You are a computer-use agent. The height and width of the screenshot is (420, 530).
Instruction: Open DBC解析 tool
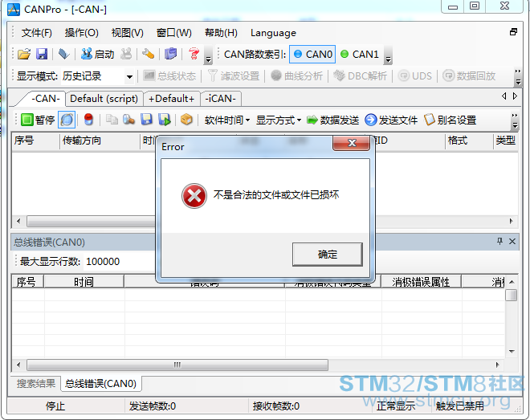[360, 76]
